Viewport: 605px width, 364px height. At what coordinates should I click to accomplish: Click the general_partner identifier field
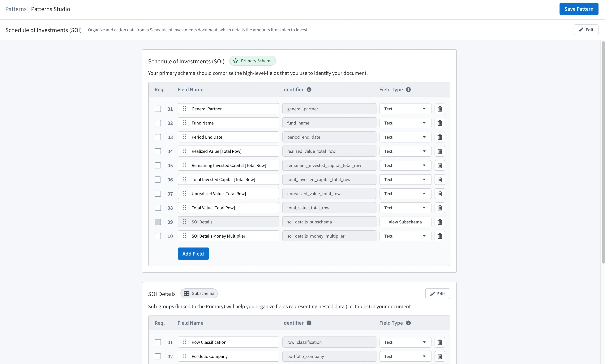click(329, 109)
